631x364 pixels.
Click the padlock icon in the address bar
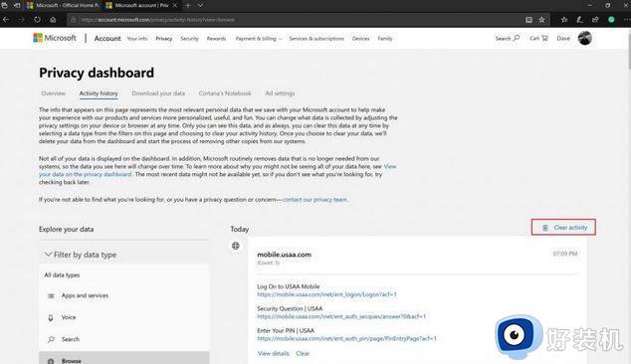coord(74,19)
